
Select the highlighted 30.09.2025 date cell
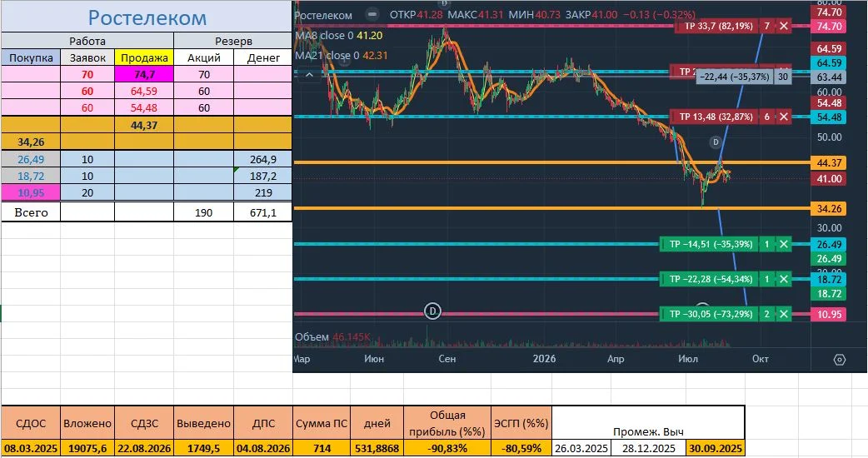(x=716, y=448)
